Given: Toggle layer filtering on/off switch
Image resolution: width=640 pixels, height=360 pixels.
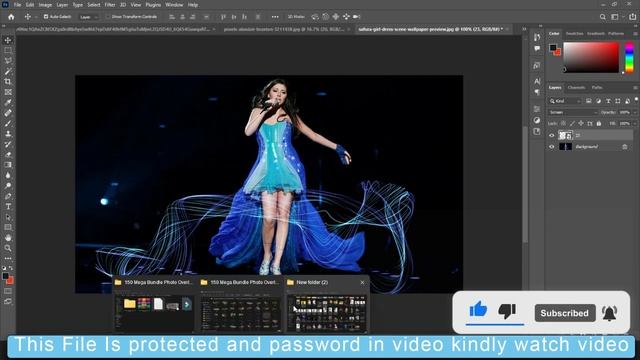Looking at the screenshot, I should pyautogui.click(x=636, y=100).
